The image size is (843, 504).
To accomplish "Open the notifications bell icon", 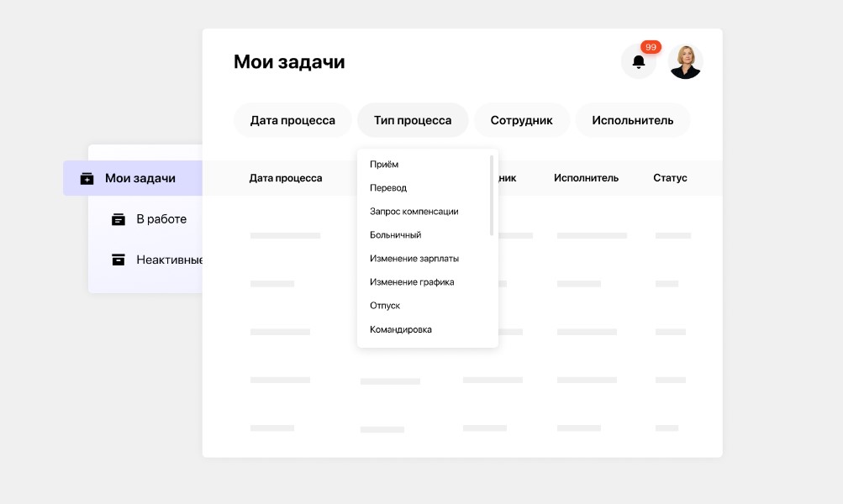I will (x=638, y=62).
